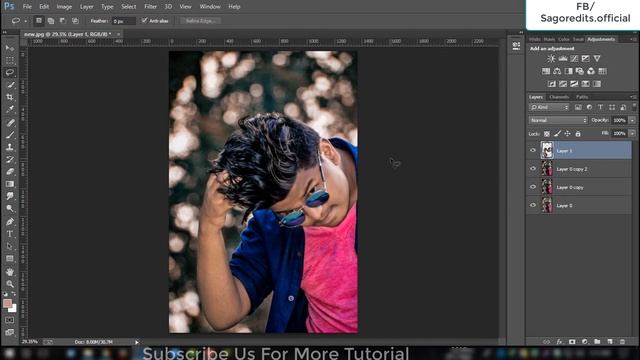640x360 pixels.
Task: Select the Crop tool
Action: pyautogui.click(x=10, y=97)
